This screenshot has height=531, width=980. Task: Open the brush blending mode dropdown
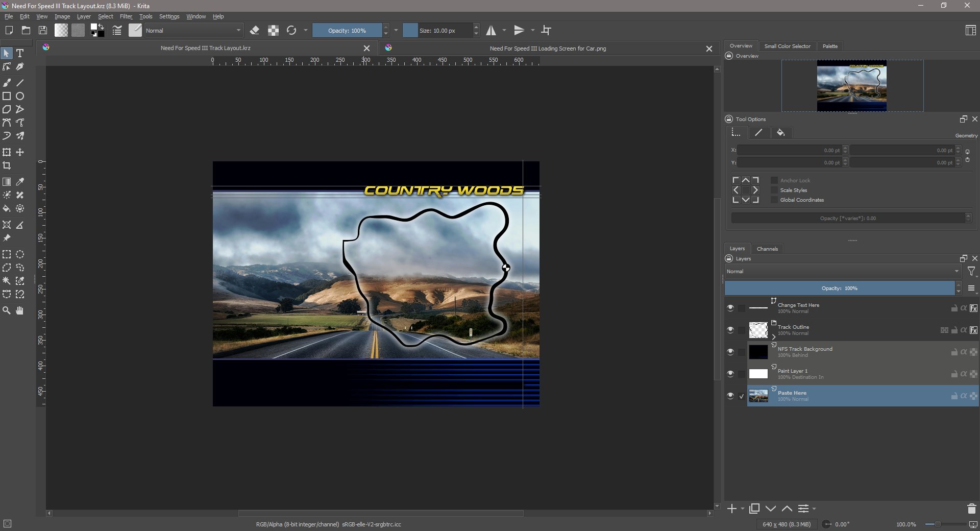click(193, 31)
